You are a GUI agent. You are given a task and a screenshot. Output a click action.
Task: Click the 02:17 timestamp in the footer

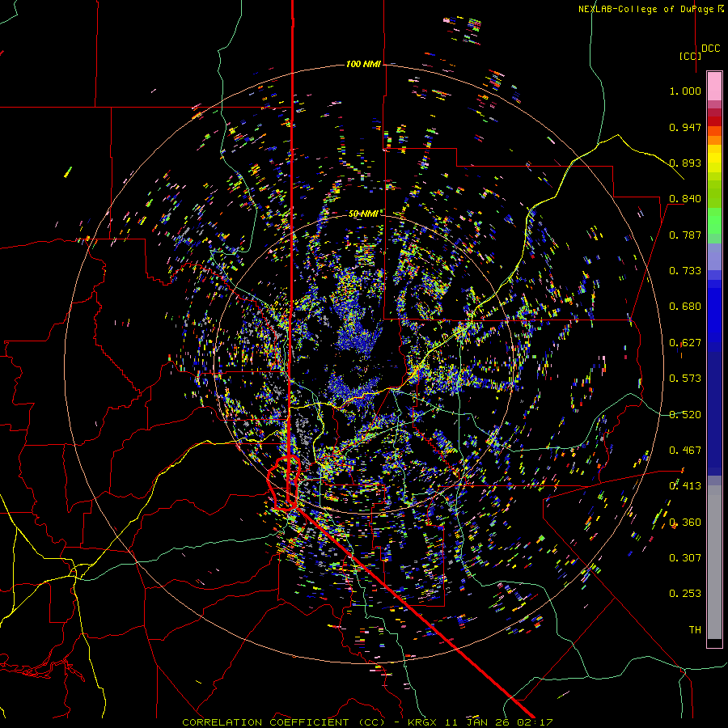click(537, 722)
